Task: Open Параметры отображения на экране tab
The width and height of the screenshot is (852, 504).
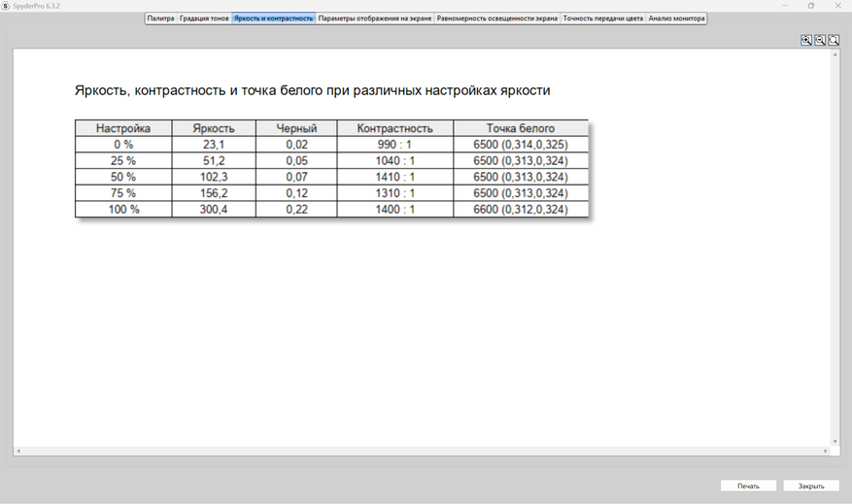Action: point(375,18)
